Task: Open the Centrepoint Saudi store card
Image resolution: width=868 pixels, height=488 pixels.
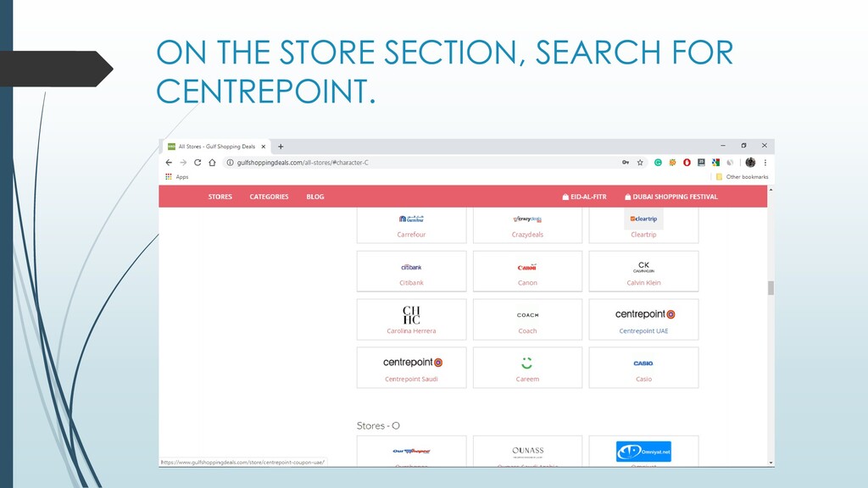Action: click(x=411, y=368)
